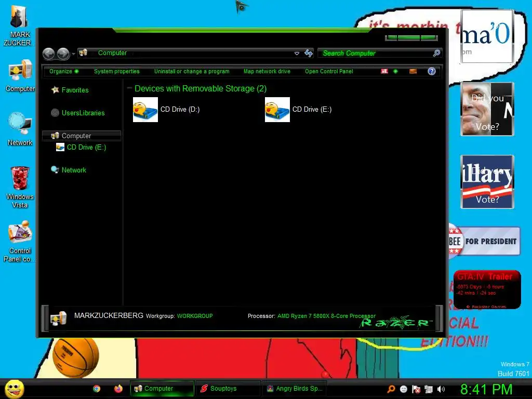This screenshot has height=399, width=532.
Task: Click the search magnifier icon
Action: click(436, 53)
